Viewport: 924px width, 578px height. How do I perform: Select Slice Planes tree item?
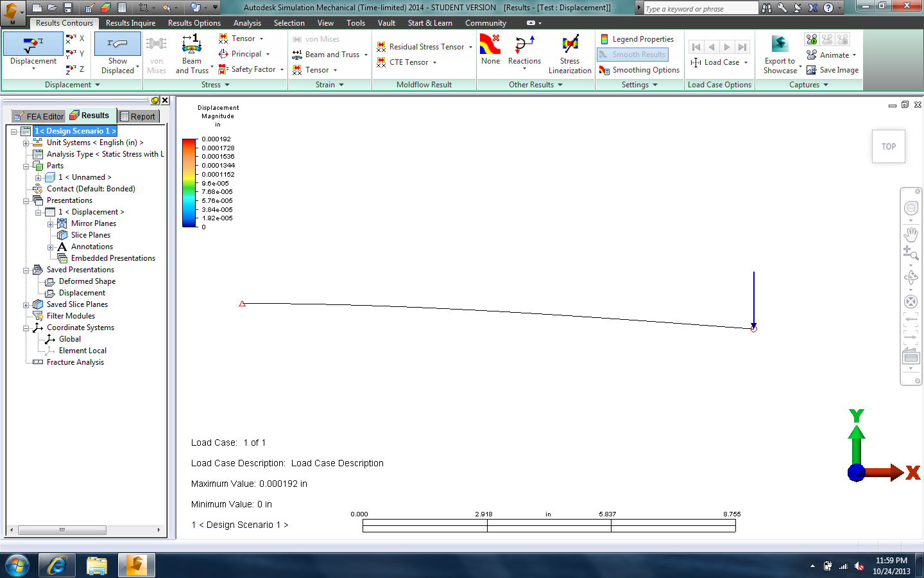[90, 235]
